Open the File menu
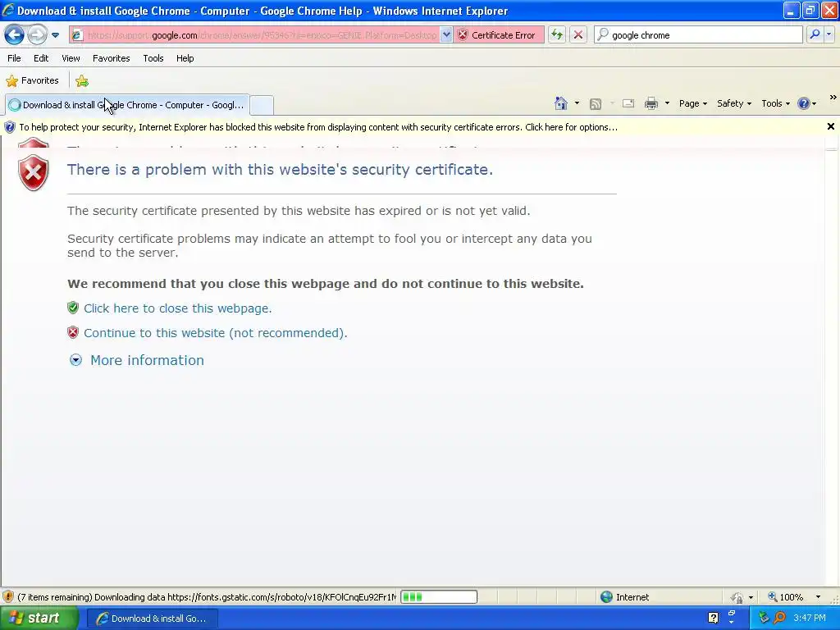The image size is (840, 630). point(15,58)
